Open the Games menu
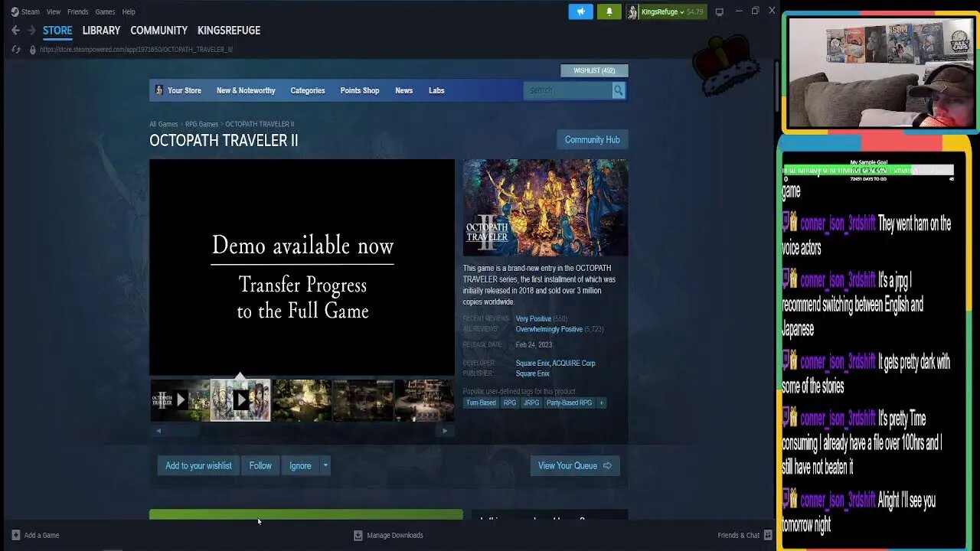This screenshot has width=980, height=551. [x=105, y=11]
